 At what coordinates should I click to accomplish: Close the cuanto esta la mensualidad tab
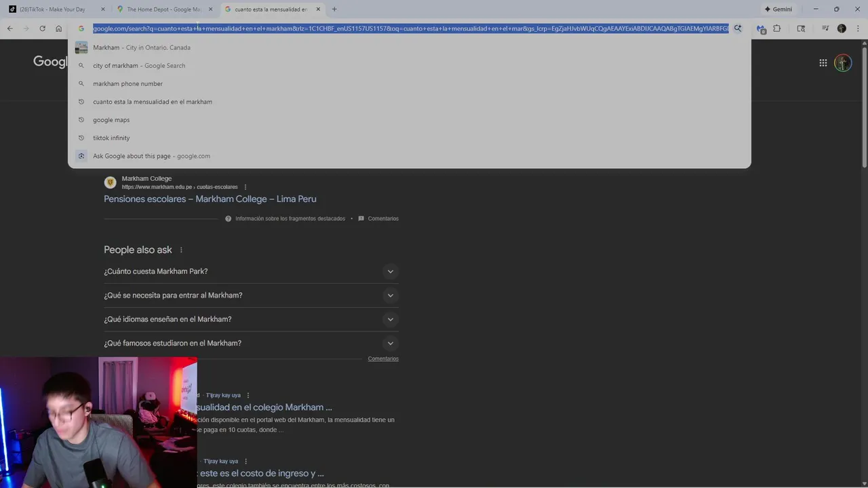click(x=318, y=9)
